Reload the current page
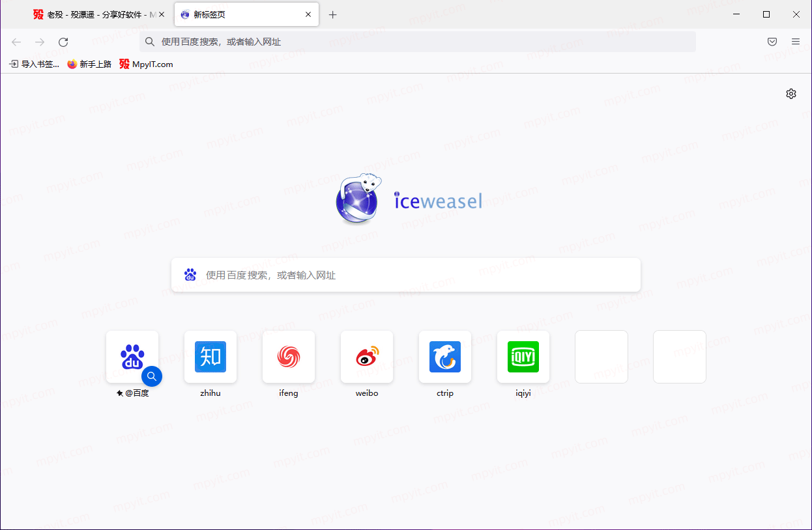 [63, 42]
